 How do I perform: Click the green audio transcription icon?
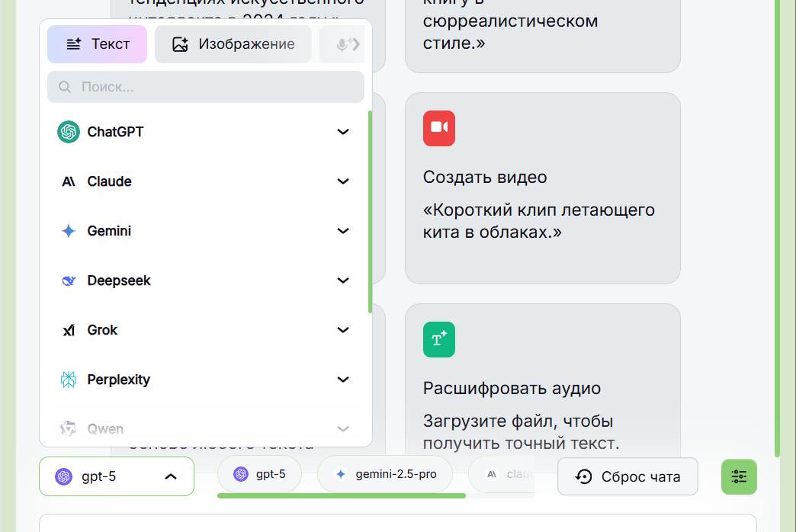pyautogui.click(x=439, y=339)
